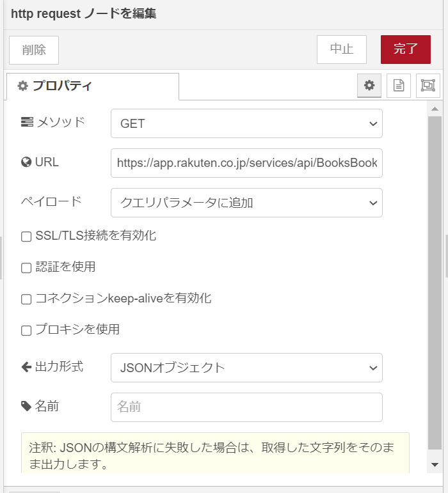448x493 pixels.
Task: Click the 出力形式 arrow icon
Action: point(26,367)
